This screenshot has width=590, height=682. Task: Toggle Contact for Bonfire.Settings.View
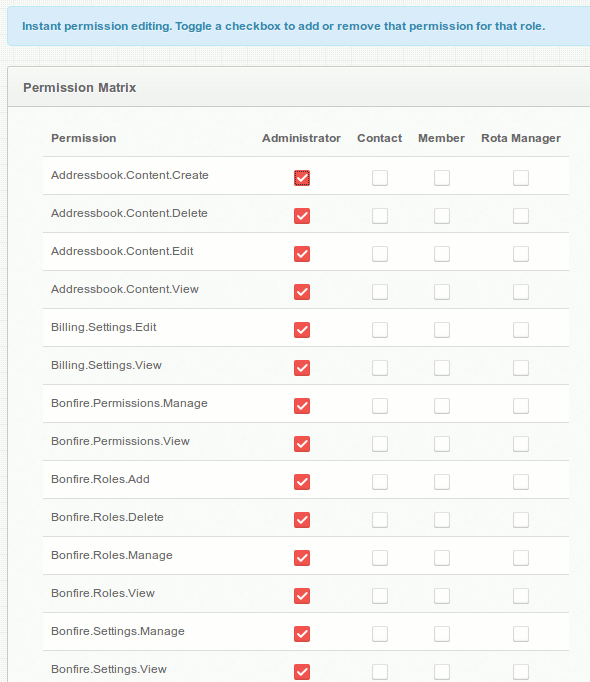(380, 672)
